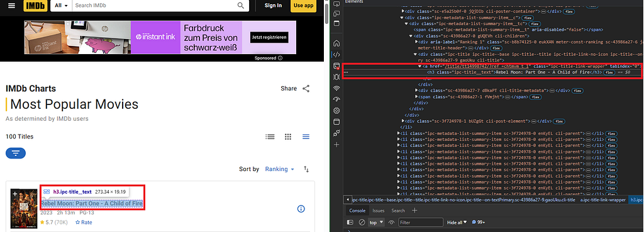This screenshot has width=644, height=232.
Task: Switch to detailed list view
Action: tap(270, 136)
